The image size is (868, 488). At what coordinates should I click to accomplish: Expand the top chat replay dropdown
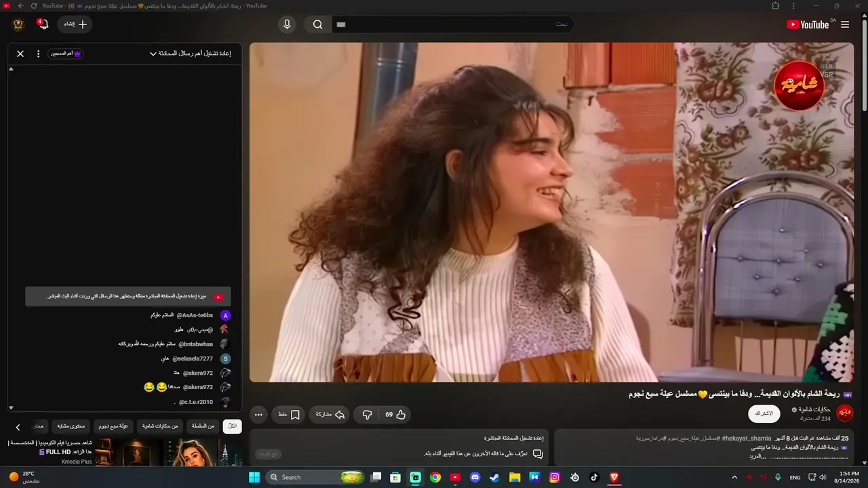pos(191,54)
